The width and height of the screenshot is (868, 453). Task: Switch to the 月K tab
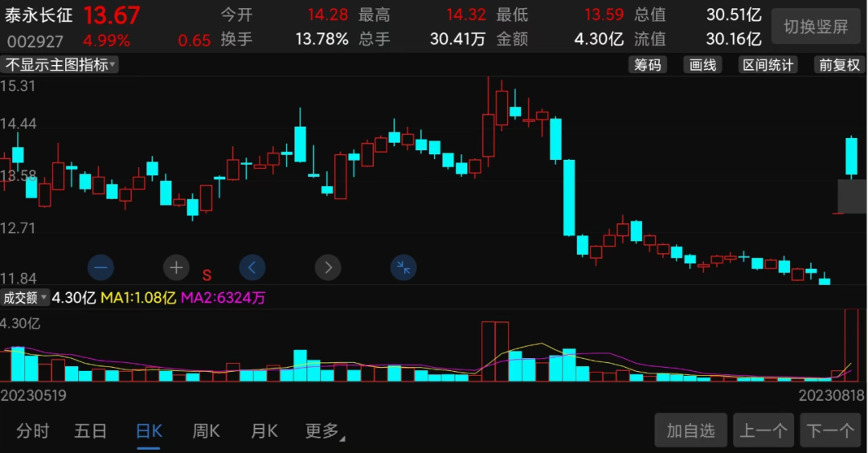point(264,431)
